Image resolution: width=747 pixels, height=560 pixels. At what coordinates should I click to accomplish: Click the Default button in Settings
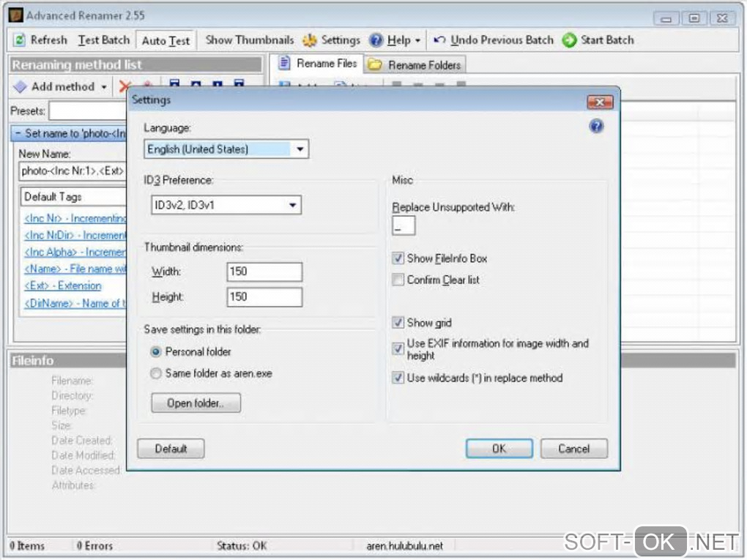pyautogui.click(x=171, y=449)
